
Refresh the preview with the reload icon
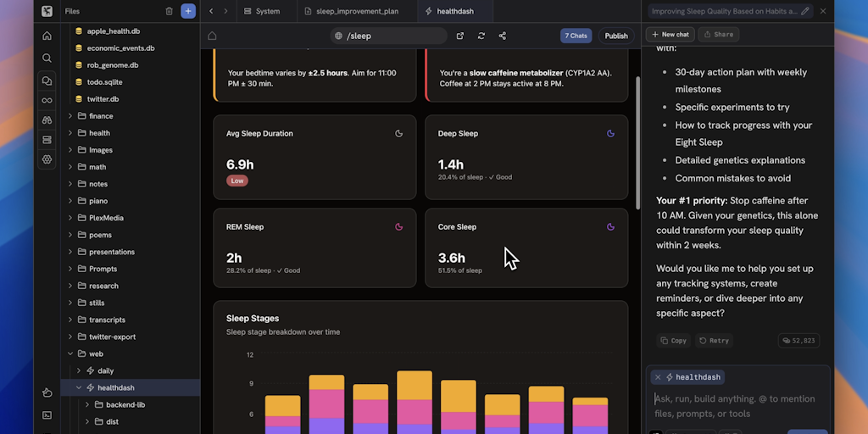[481, 36]
